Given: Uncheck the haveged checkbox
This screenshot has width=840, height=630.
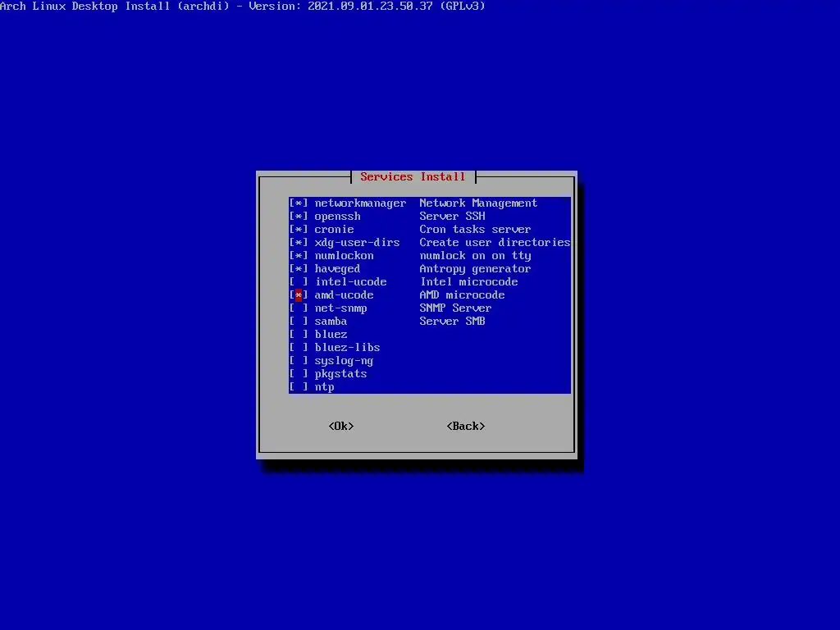Looking at the screenshot, I should [299, 269].
